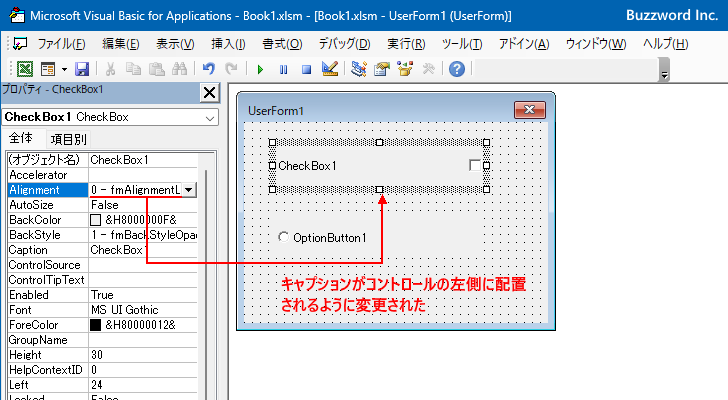Click the Copy icon
Viewport: 728px width, 400px height.
(133, 69)
